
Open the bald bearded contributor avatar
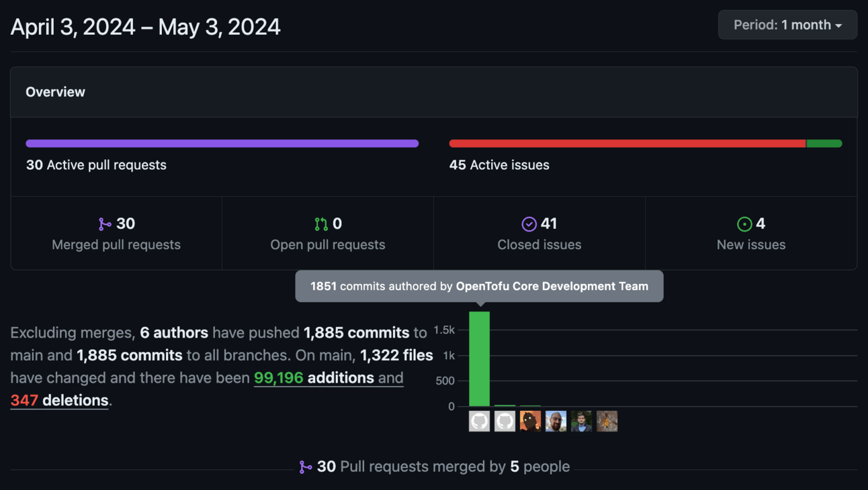click(x=556, y=422)
